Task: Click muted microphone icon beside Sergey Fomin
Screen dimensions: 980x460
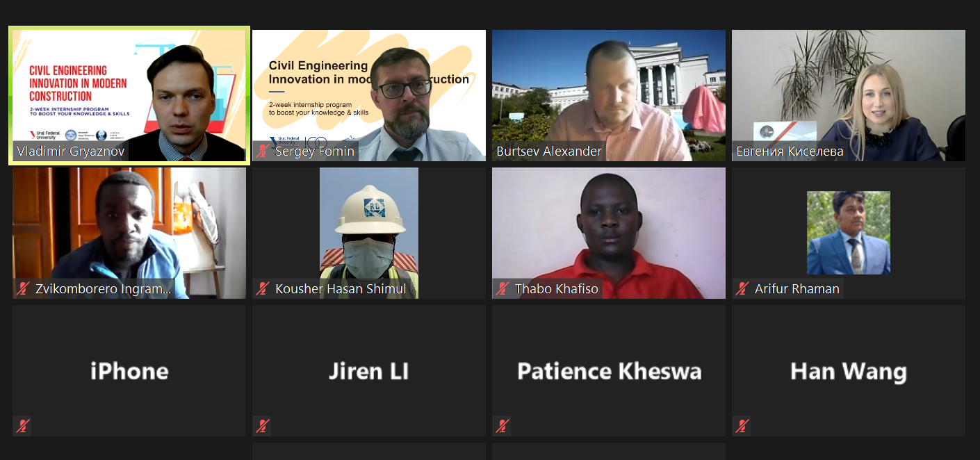Action: (262, 151)
